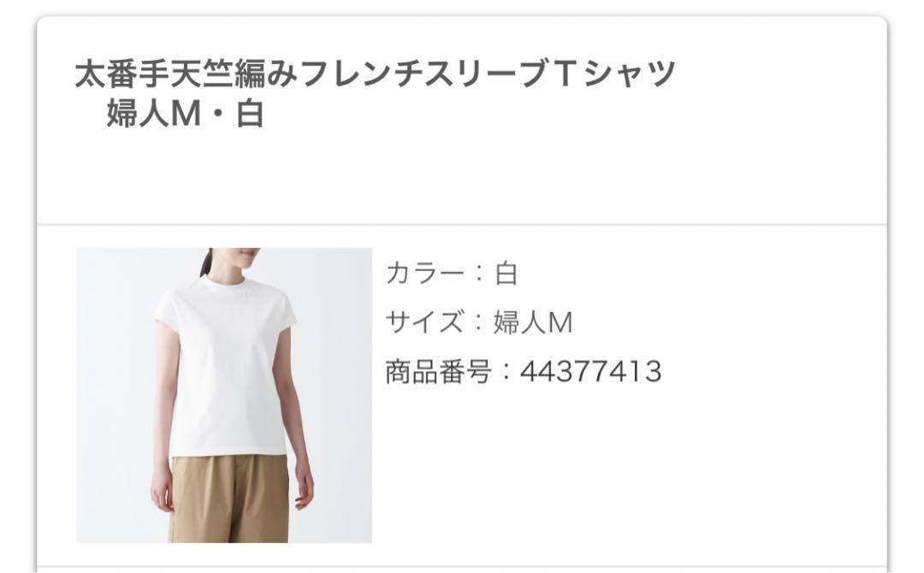The height and width of the screenshot is (573, 924).
Task: Select product number 44377413
Action: point(590,372)
